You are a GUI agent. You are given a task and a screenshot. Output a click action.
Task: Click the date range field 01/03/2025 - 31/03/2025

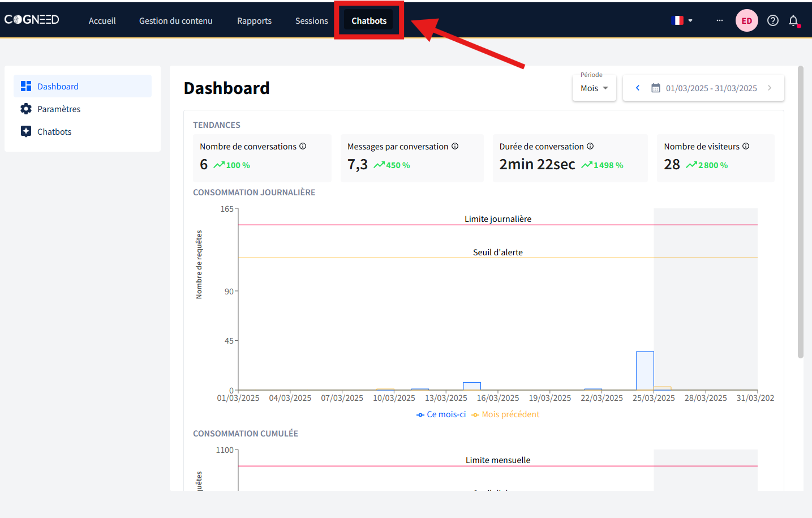pyautogui.click(x=711, y=88)
